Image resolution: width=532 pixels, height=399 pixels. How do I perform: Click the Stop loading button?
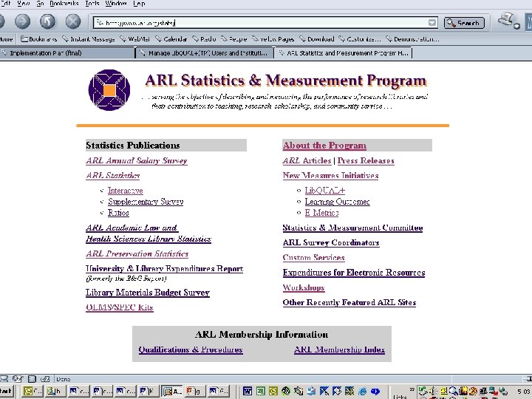tap(73, 21)
